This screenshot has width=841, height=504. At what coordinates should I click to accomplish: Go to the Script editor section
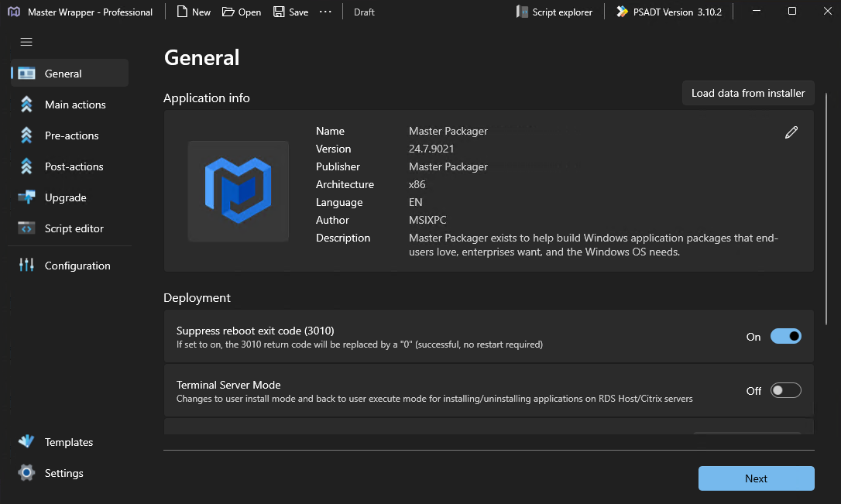(x=74, y=228)
